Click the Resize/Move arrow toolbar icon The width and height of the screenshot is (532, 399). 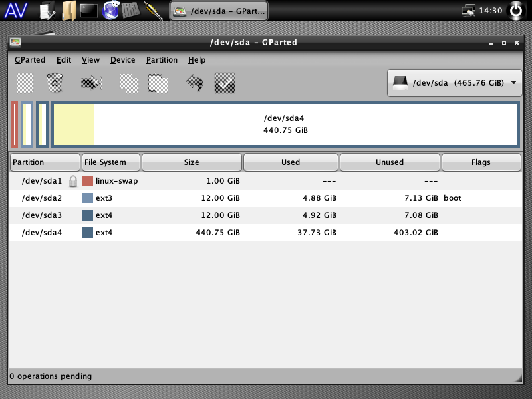coord(92,83)
